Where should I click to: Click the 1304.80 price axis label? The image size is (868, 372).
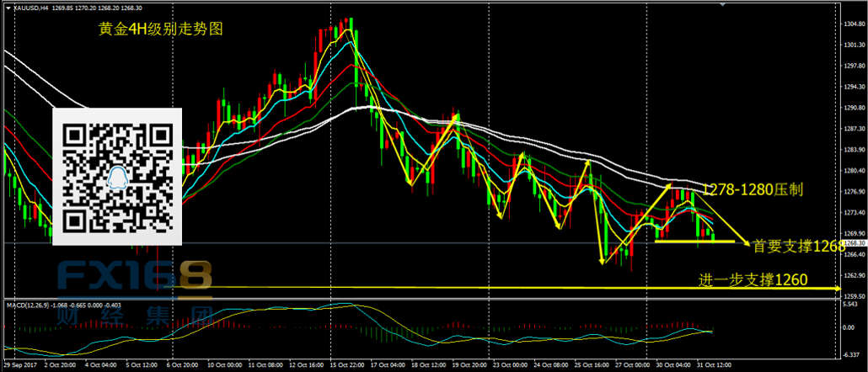coord(855,24)
